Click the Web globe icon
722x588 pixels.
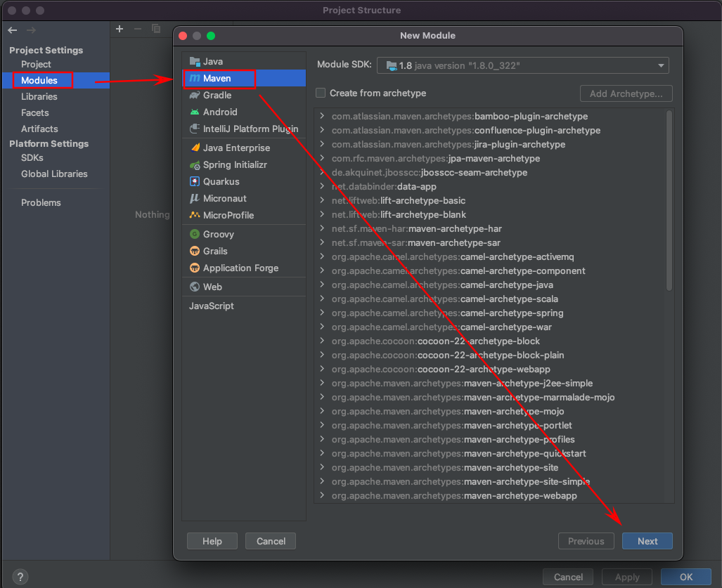tap(195, 287)
